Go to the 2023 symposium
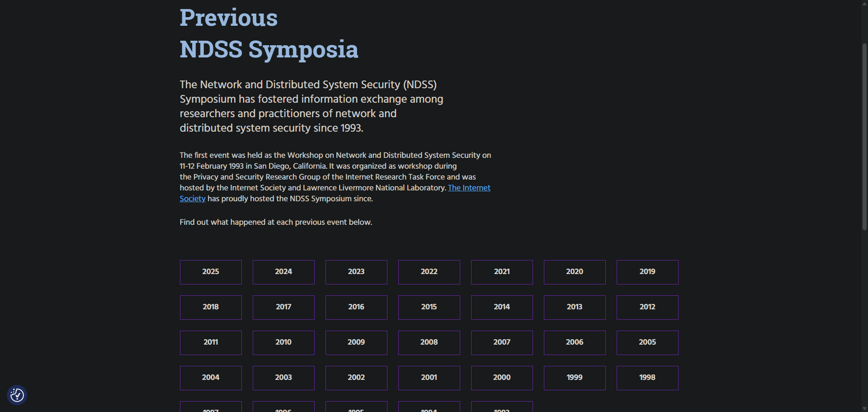This screenshot has width=868, height=412. [x=356, y=272]
